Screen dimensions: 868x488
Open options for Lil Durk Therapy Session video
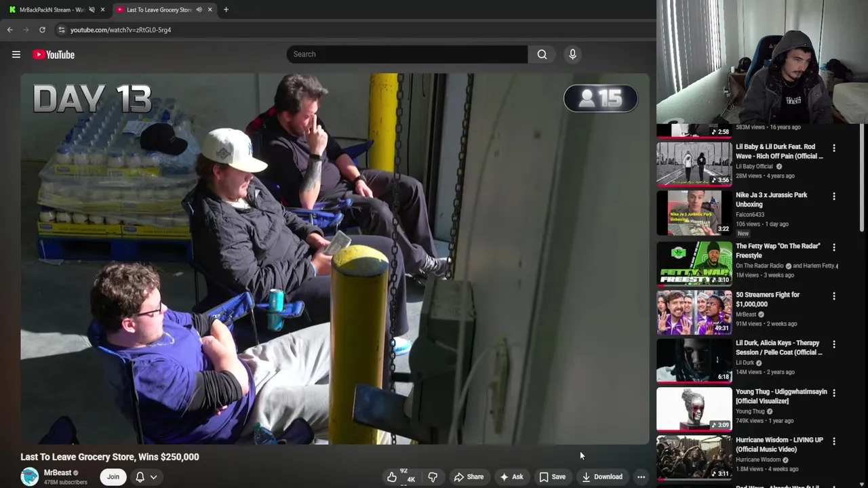(x=834, y=344)
